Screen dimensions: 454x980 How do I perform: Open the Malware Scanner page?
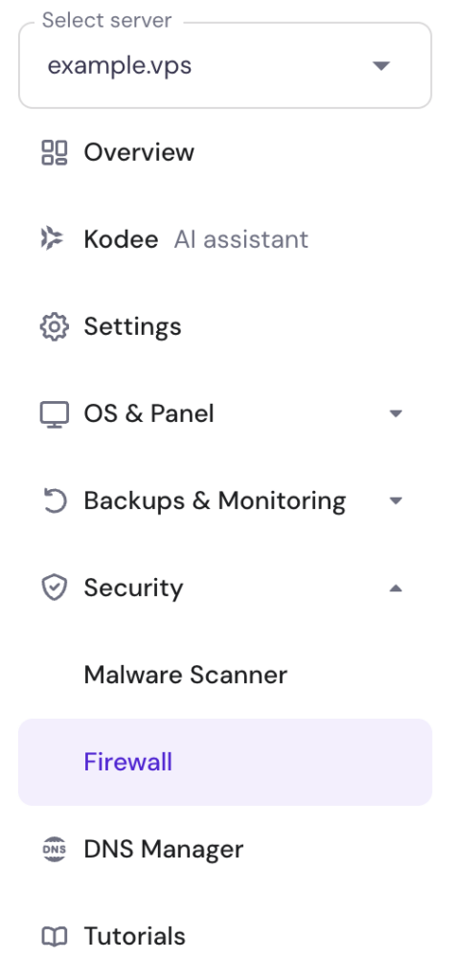[186, 675]
